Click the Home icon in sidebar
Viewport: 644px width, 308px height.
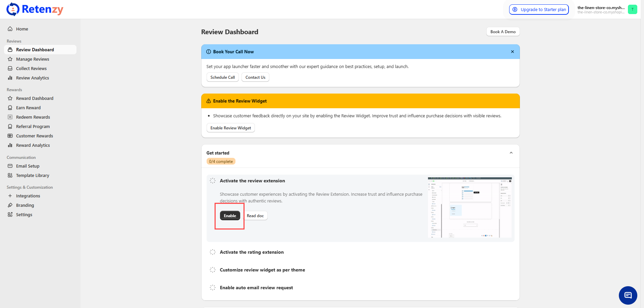click(x=10, y=29)
